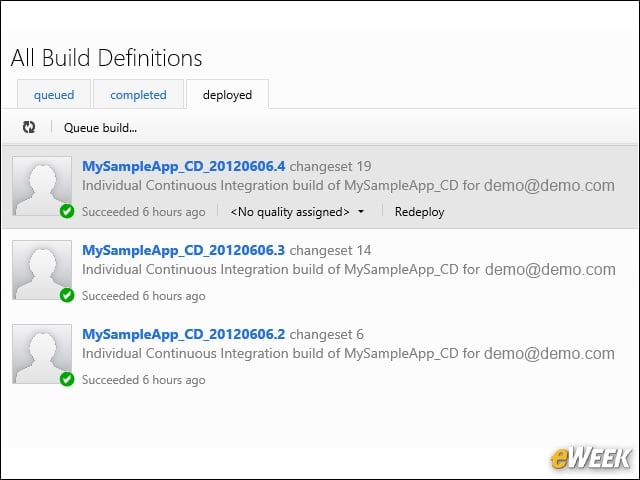640x480 pixels.
Task: Click 'Succeeded 6 hours ago' under build 20120606.3
Action: click(x=144, y=296)
